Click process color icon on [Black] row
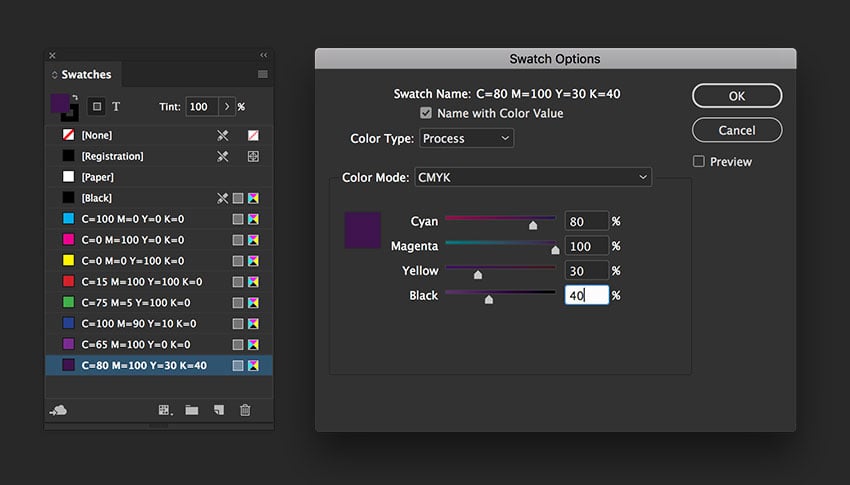The width and height of the screenshot is (850, 485). (x=238, y=198)
